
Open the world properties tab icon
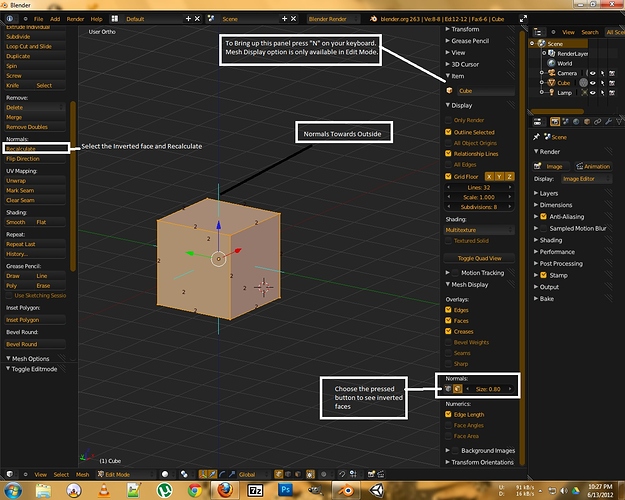(576, 122)
